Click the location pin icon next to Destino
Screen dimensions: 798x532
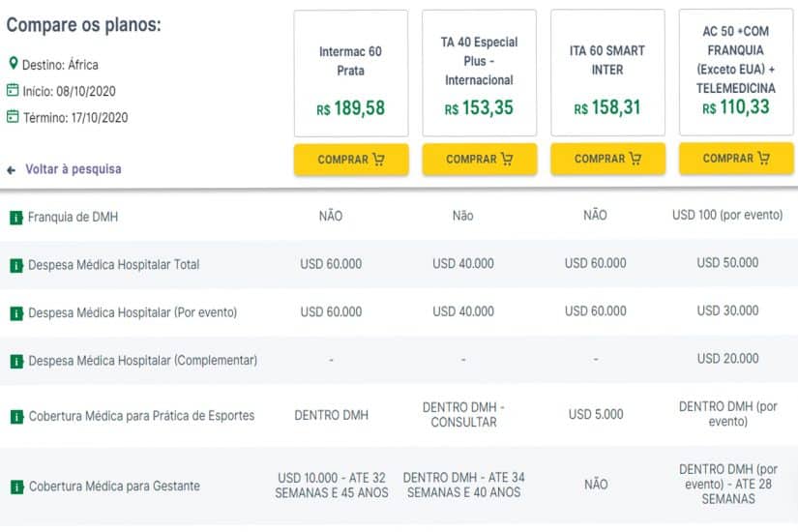14,64
